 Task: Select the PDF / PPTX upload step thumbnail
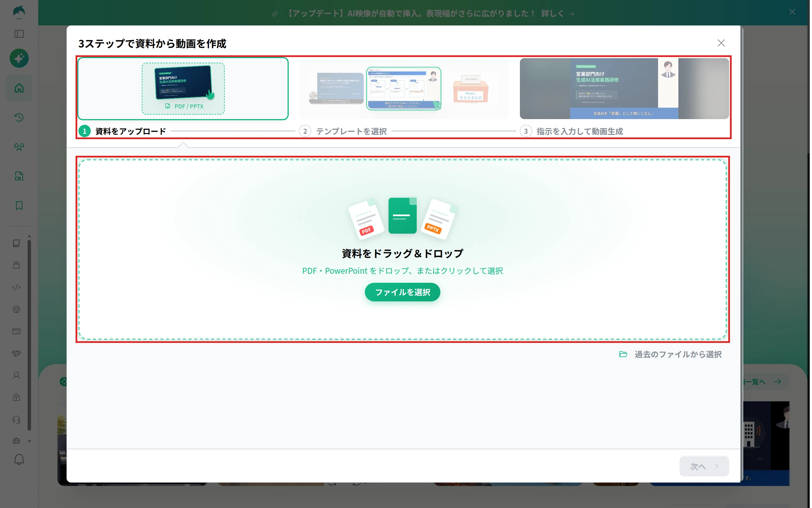click(x=183, y=89)
